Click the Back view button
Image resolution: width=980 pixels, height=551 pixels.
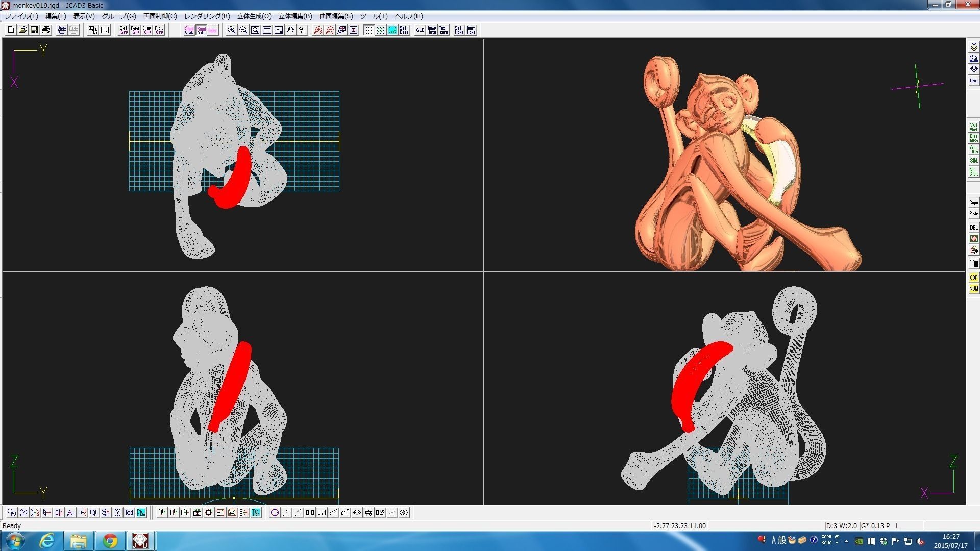tap(302, 30)
